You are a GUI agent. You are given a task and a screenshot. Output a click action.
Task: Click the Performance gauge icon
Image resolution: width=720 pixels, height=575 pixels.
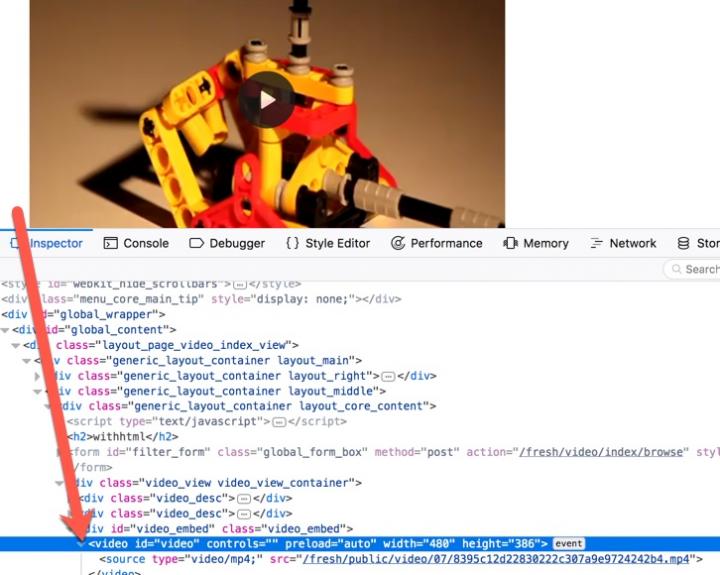click(398, 243)
